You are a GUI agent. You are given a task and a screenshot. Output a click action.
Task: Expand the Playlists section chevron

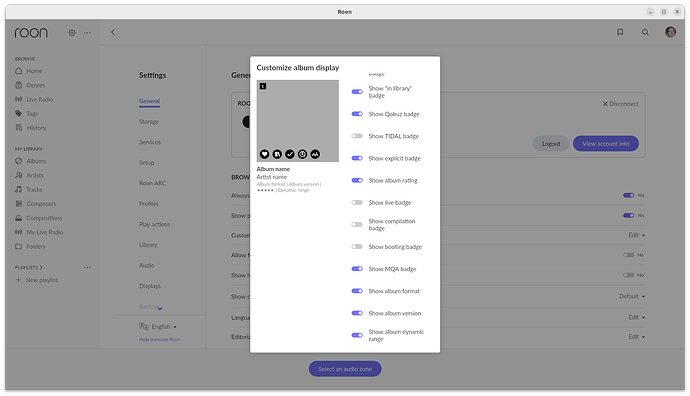point(41,268)
